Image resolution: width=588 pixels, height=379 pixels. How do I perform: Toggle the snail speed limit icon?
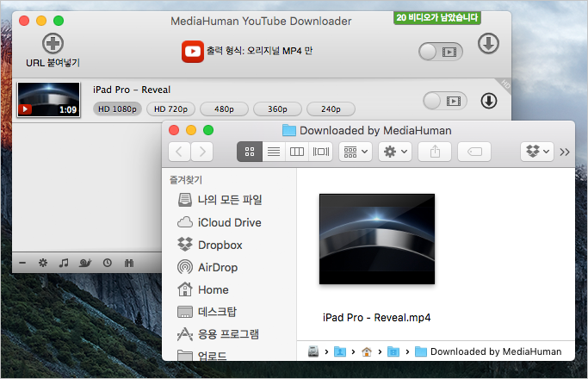85,263
